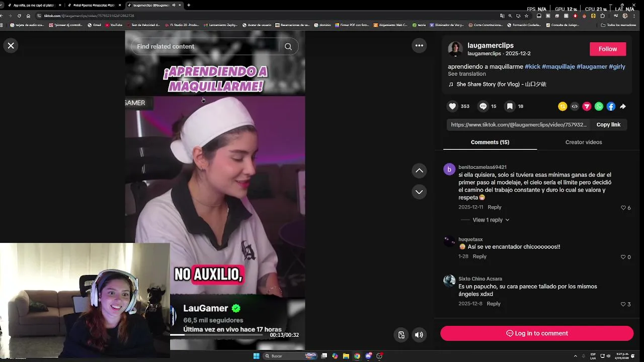
Task: Open She Share Story sound link
Action: [x=501, y=84]
